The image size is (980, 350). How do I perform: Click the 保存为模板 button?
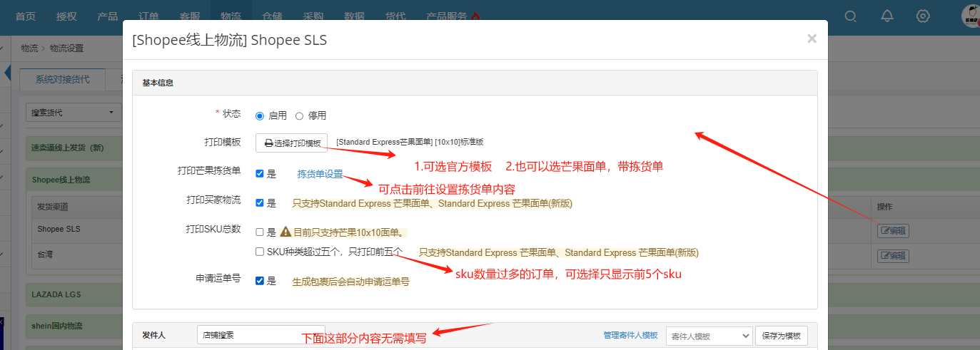782,336
